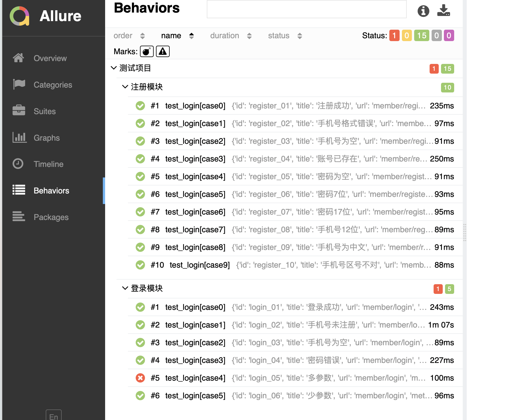The height and width of the screenshot is (420, 517).
Task: Click the 10 passed badge on 注册模块
Action: (447, 87)
